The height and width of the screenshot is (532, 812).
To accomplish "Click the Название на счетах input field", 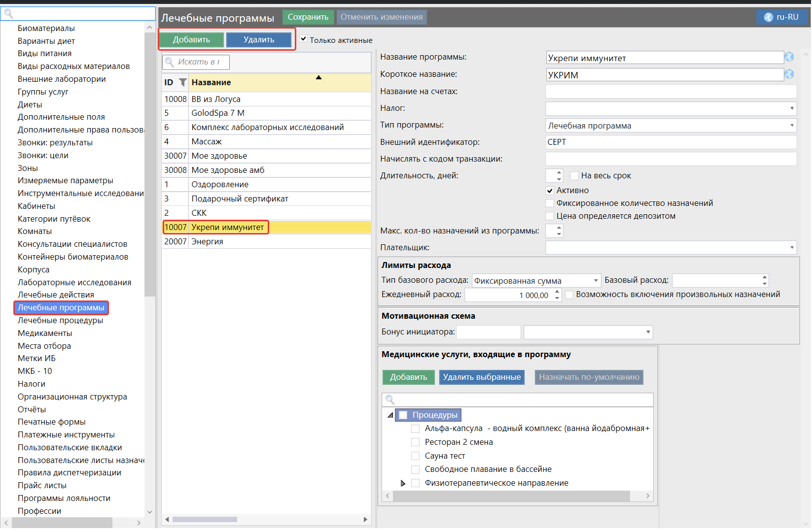I will tap(671, 92).
